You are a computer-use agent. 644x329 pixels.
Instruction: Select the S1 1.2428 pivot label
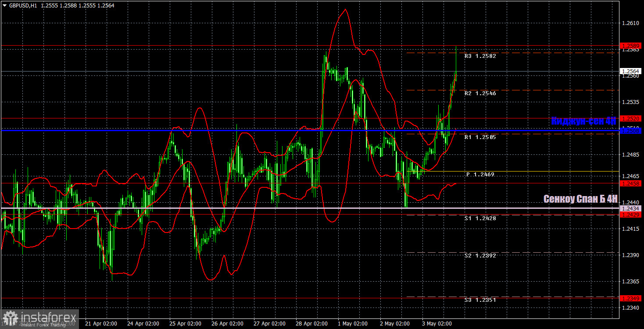coord(480,218)
